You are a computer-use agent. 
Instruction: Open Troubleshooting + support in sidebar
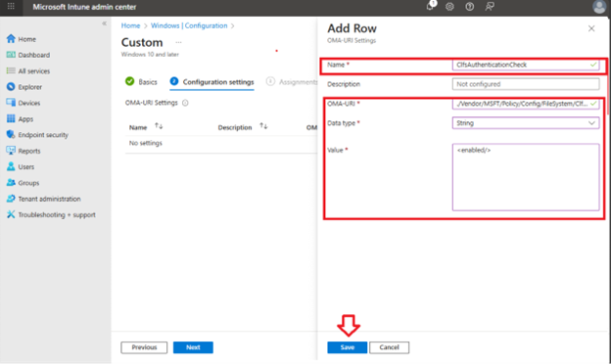click(51, 214)
